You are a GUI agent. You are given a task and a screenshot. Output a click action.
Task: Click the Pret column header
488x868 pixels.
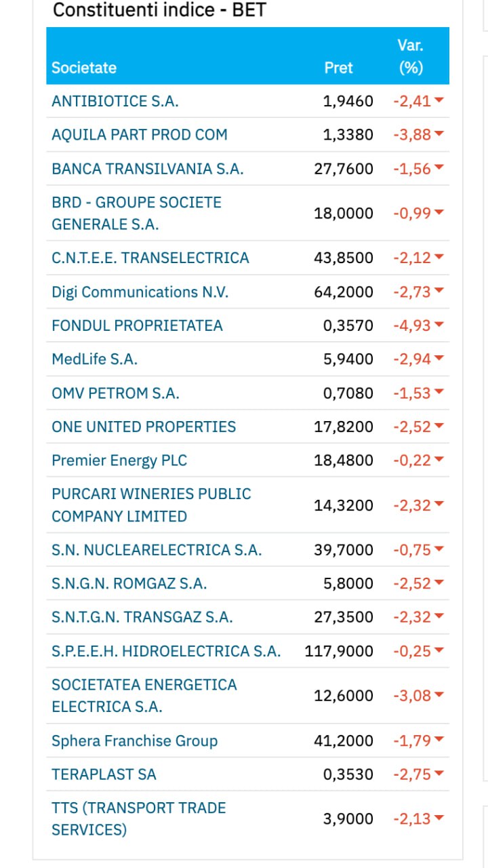click(339, 68)
